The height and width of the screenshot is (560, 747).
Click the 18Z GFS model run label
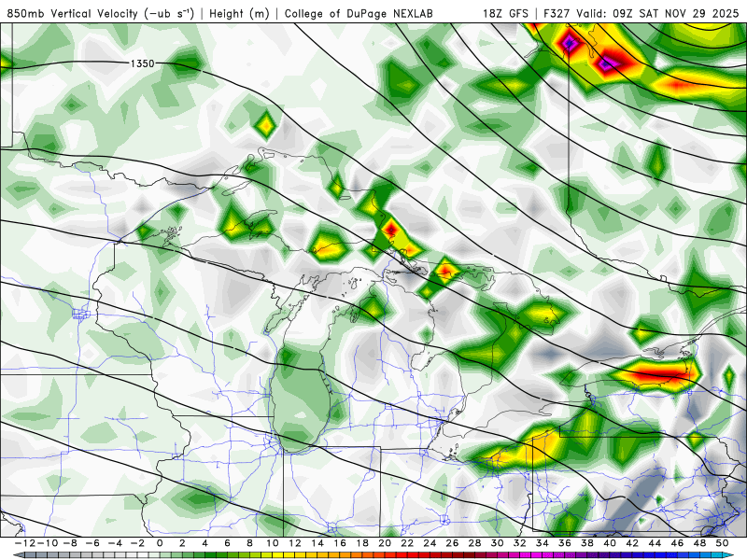(x=505, y=13)
